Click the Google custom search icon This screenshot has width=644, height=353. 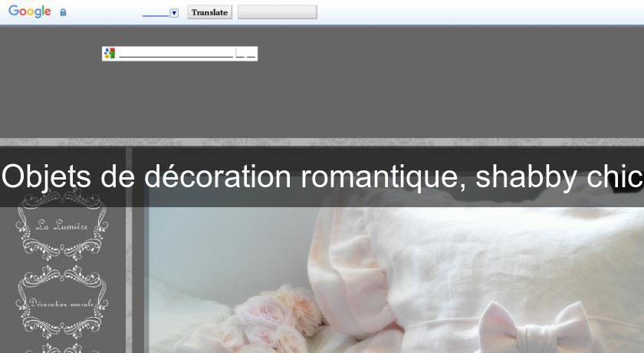click(109, 54)
